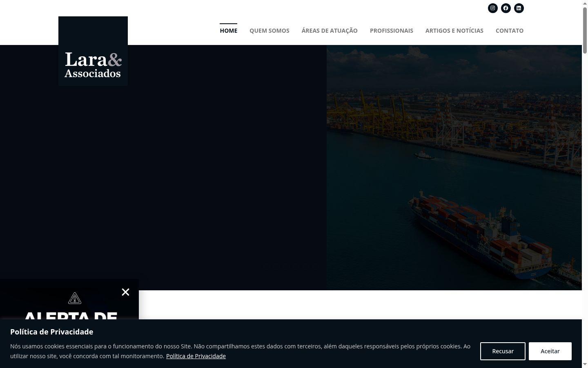Accept cookies with Aceitar button

point(550,351)
